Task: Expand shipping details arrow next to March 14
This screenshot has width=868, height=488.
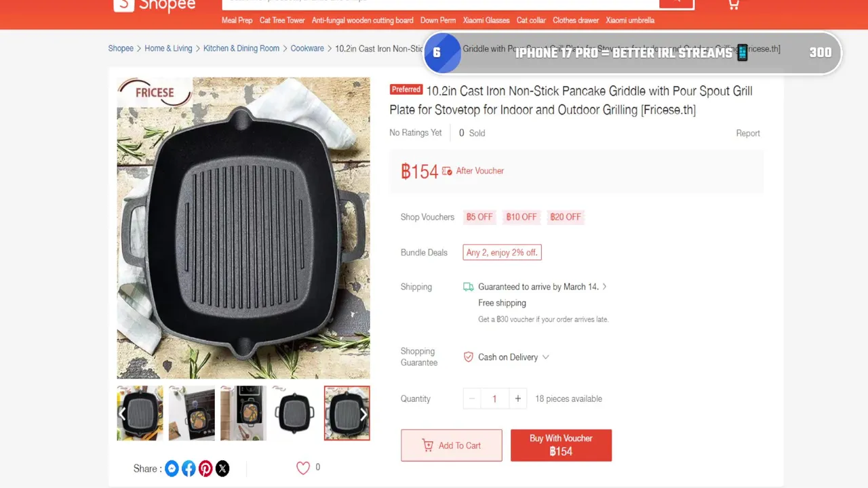Action: [x=604, y=287]
